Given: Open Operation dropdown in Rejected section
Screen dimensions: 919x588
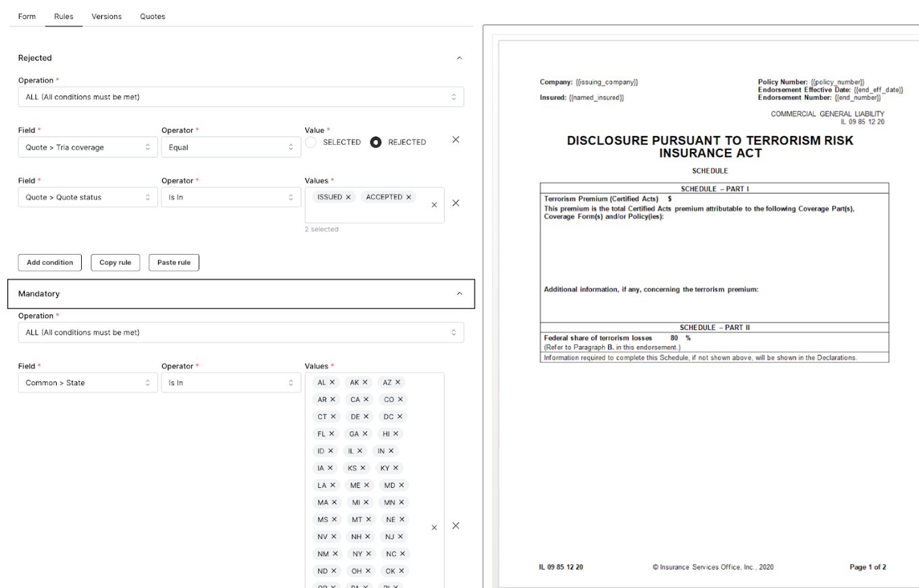Looking at the screenshot, I should click(241, 97).
